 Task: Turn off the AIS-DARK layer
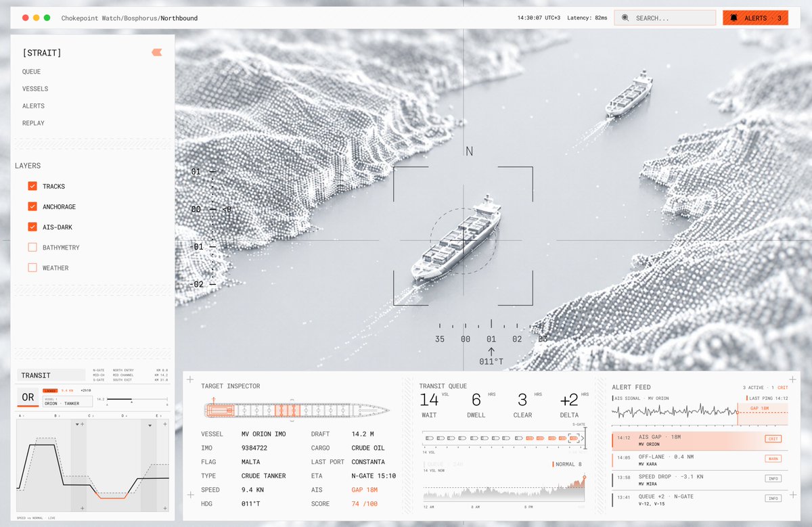pos(32,227)
